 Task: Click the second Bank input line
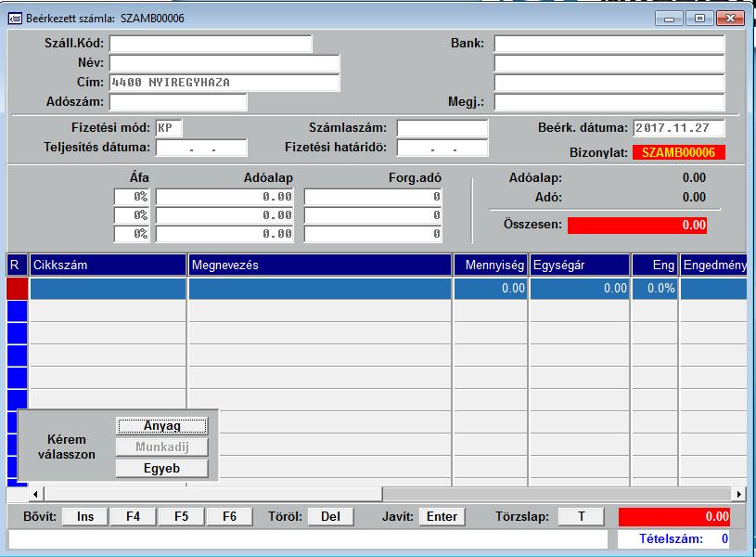click(x=609, y=63)
